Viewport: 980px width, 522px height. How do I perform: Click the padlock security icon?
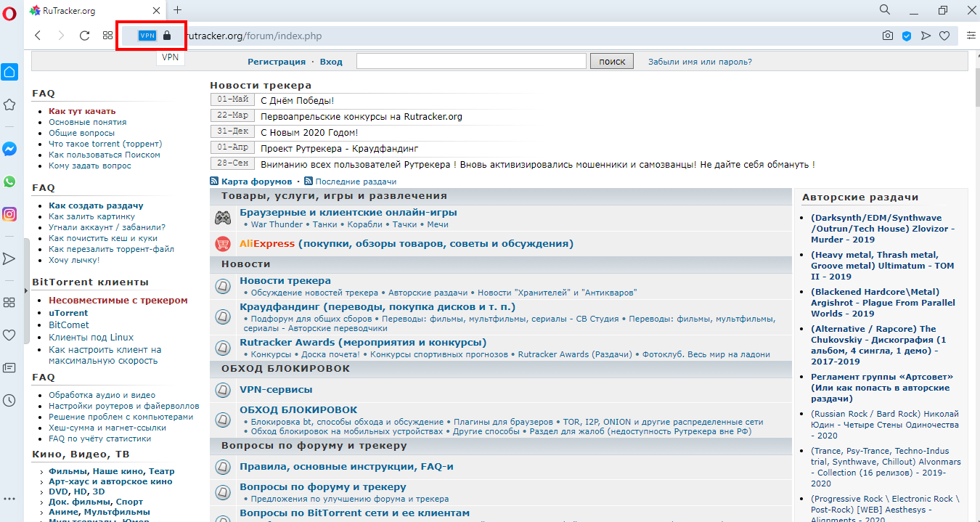167,36
